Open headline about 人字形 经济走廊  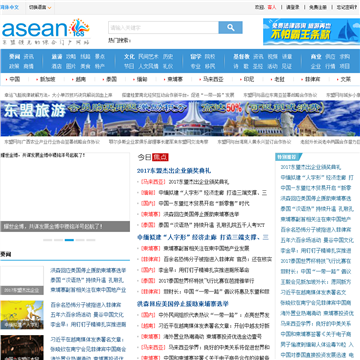[x=203, y=237]
